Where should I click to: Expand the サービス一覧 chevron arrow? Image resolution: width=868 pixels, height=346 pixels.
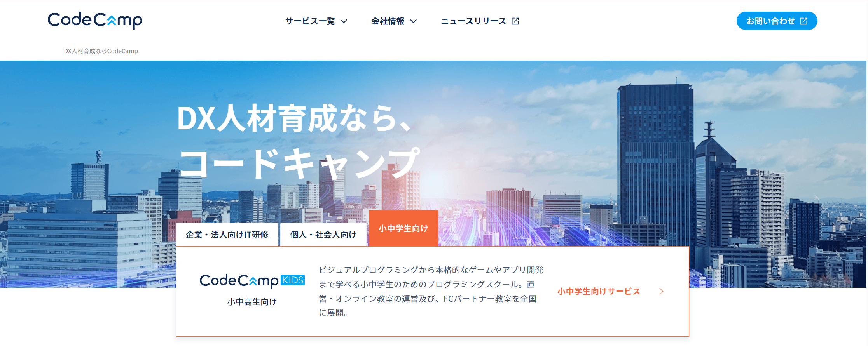click(344, 21)
